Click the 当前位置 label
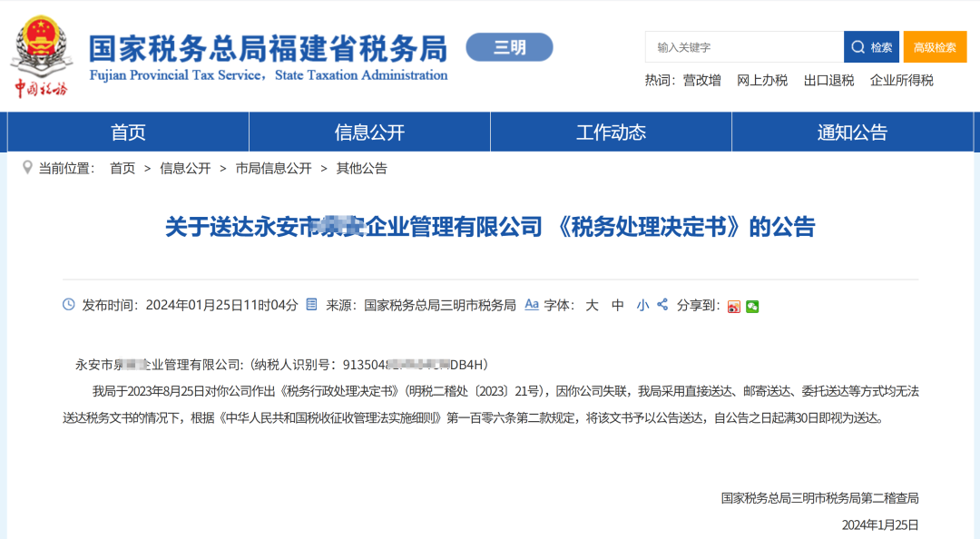 [65, 168]
